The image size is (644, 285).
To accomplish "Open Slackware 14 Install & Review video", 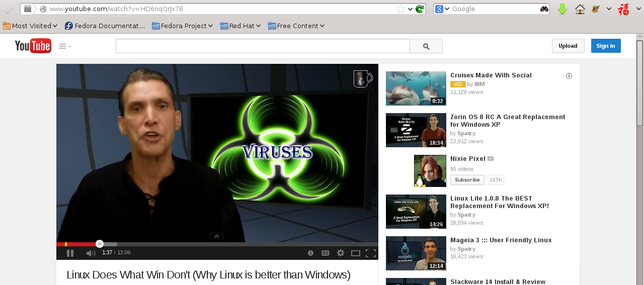I will tap(498, 282).
